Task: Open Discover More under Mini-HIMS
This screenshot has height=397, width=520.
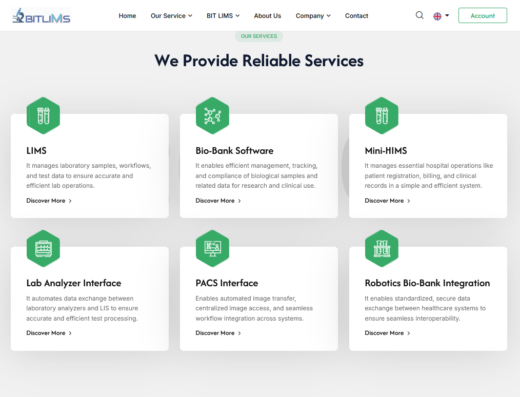Action: [x=384, y=201]
